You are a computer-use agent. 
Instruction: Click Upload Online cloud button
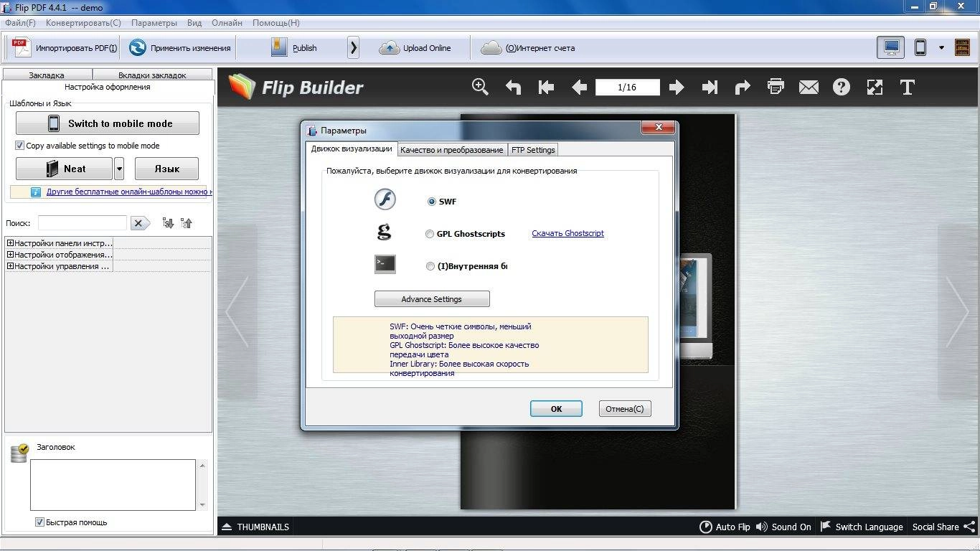pos(415,48)
